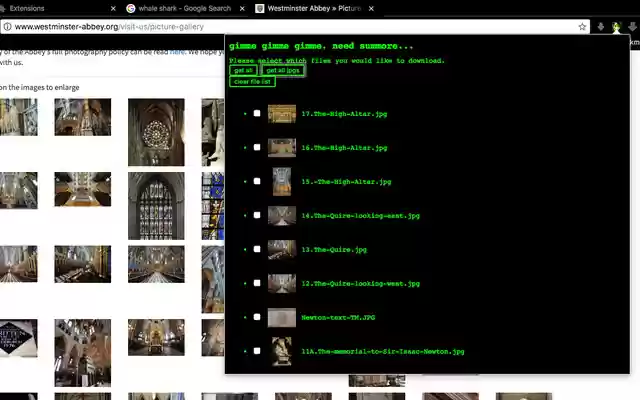Click thumbnail of 16.The-High-Altar.jpg
Image resolution: width=640 pixels, height=400 pixels.
[282, 148]
